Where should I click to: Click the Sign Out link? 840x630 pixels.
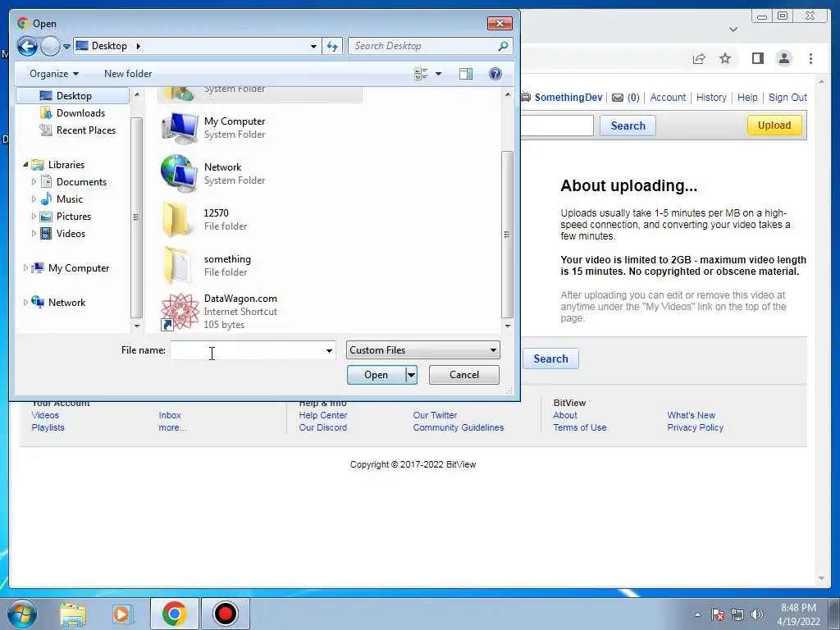coord(787,98)
